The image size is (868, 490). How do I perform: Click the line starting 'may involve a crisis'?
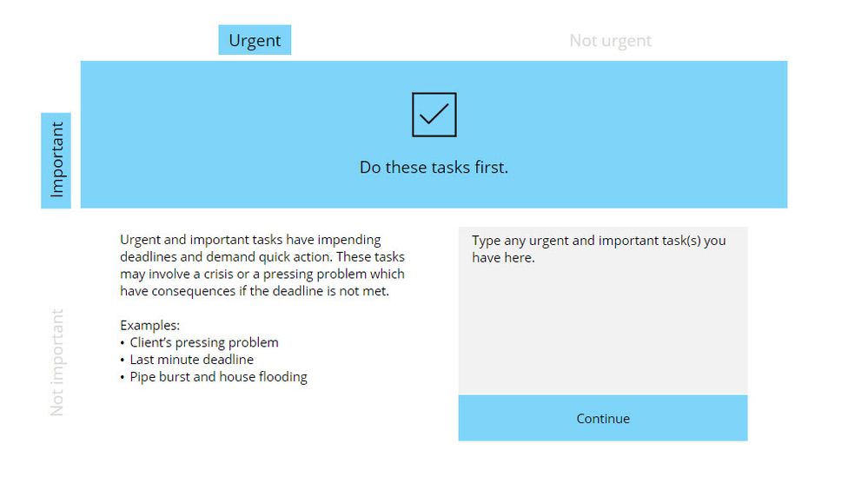coord(262,274)
